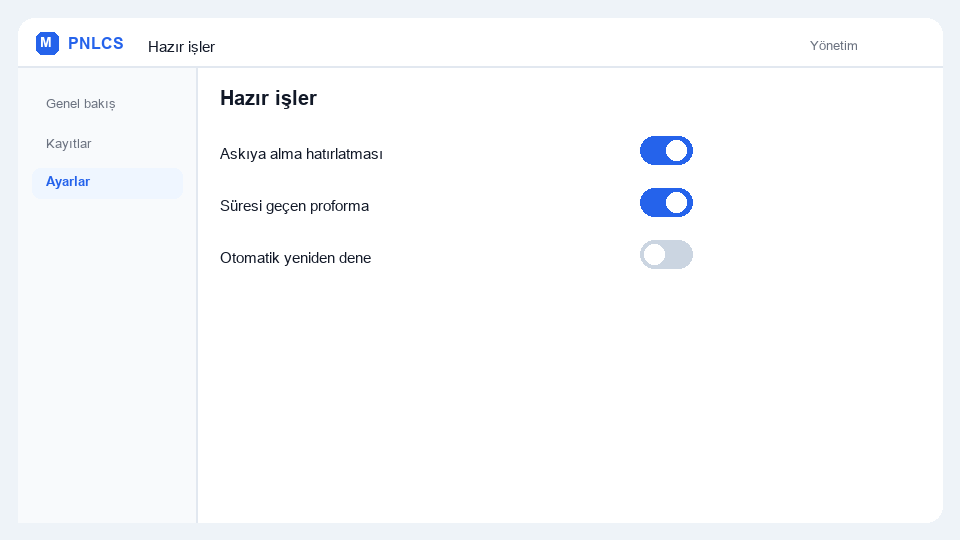This screenshot has height=540, width=960.
Task: Select the Ayarlar sidebar item
Action: click(107, 182)
